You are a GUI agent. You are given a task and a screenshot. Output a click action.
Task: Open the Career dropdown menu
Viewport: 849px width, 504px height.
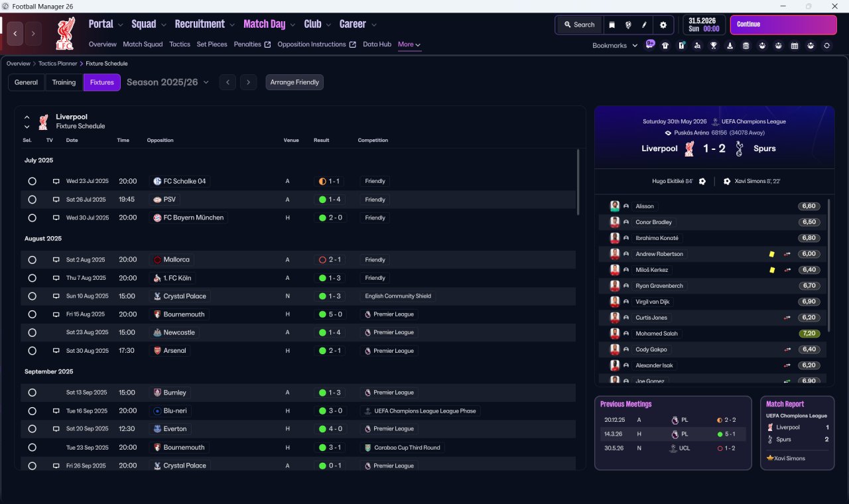click(358, 24)
